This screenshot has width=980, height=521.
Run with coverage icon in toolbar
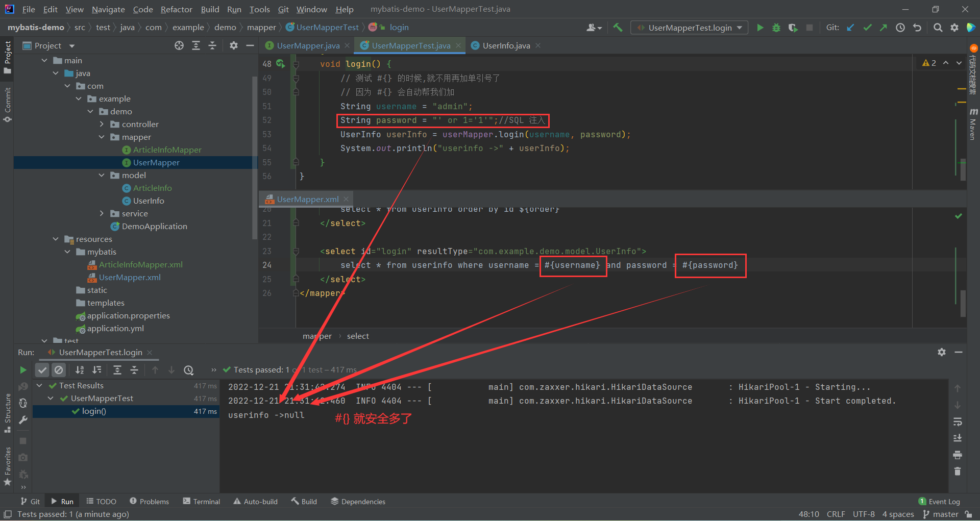(x=793, y=28)
